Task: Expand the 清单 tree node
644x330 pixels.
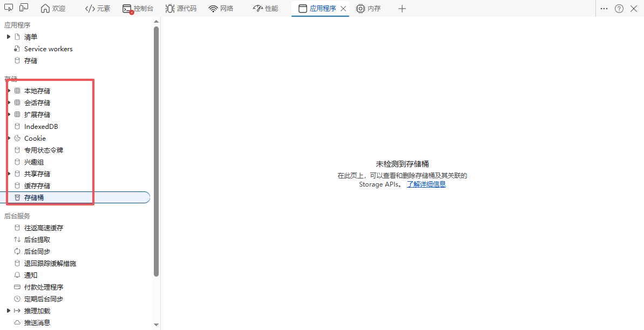Action: (9, 37)
